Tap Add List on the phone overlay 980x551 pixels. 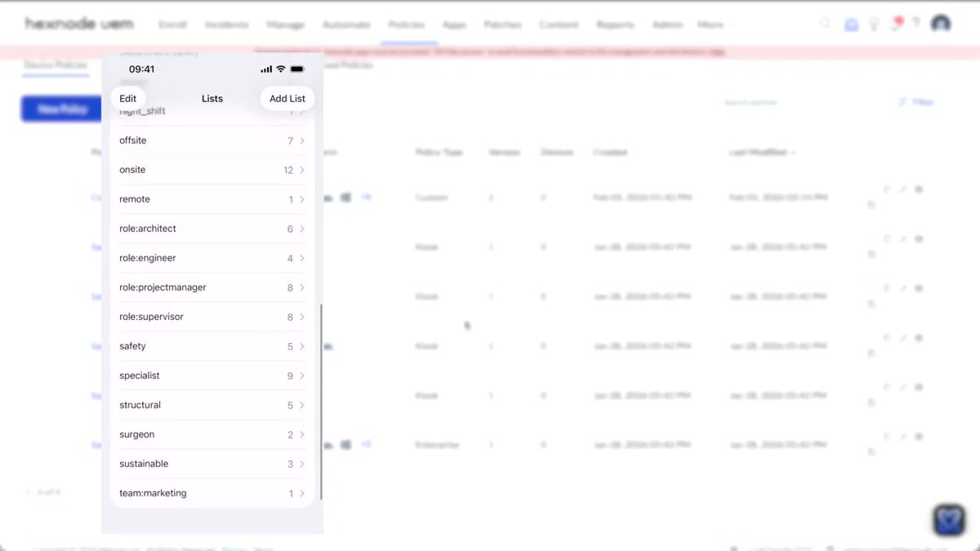point(287,98)
